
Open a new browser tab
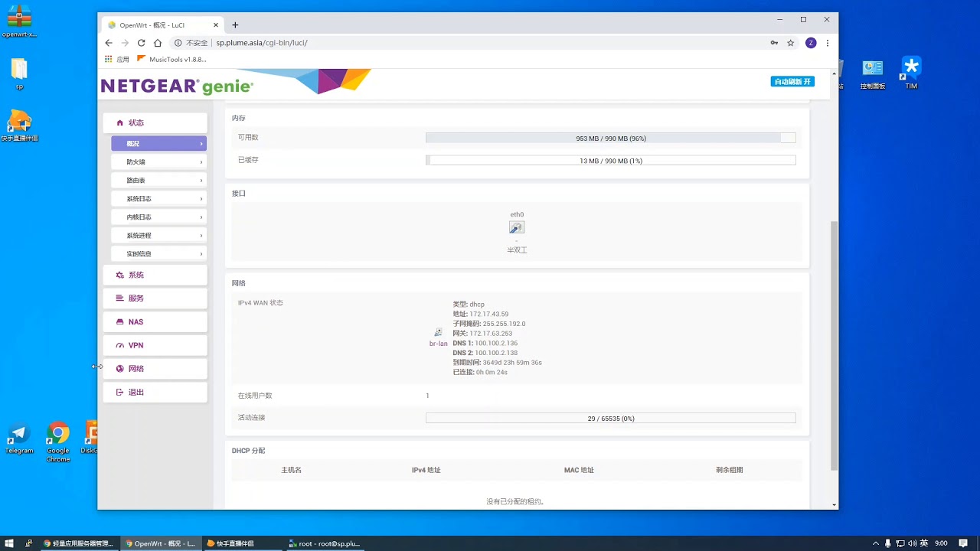(x=235, y=25)
